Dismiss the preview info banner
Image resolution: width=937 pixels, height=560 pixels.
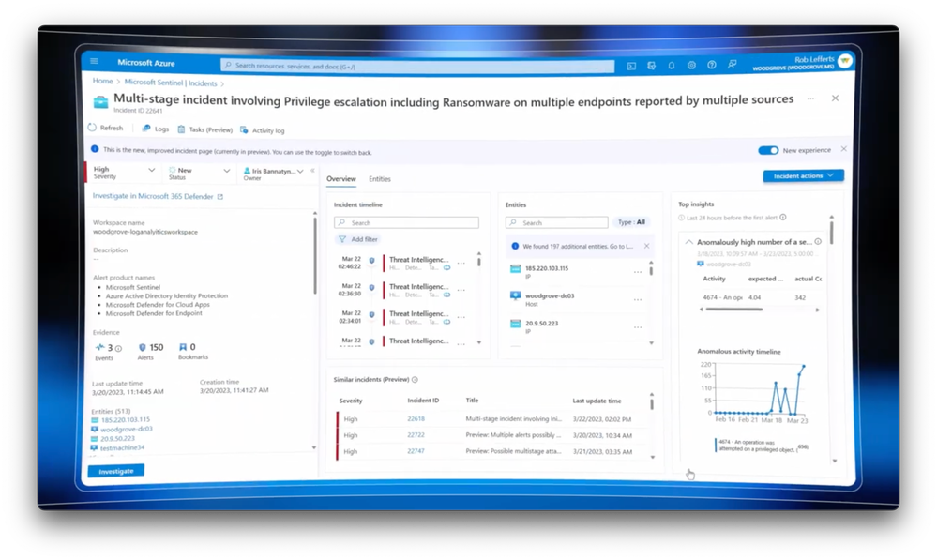(x=843, y=149)
